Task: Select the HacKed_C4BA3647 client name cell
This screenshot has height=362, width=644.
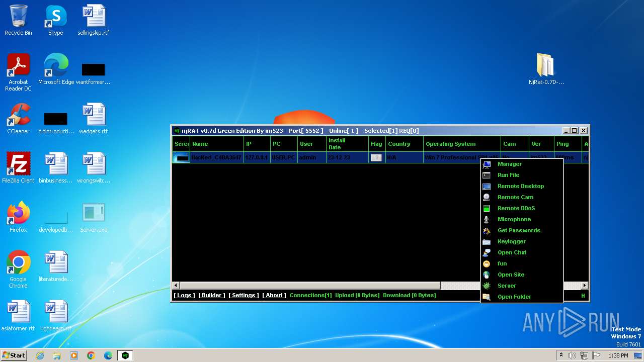Action: coord(216,157)
